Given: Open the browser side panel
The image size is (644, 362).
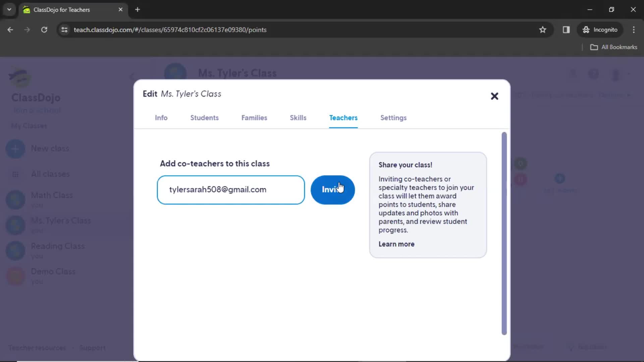Looking at the screenshot, I should 566,30.
